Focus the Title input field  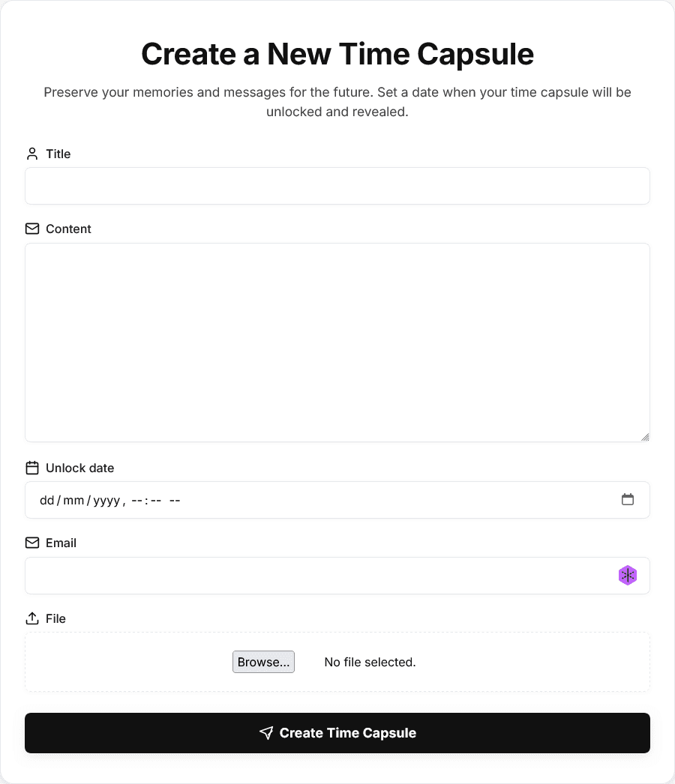click(337, 185)
